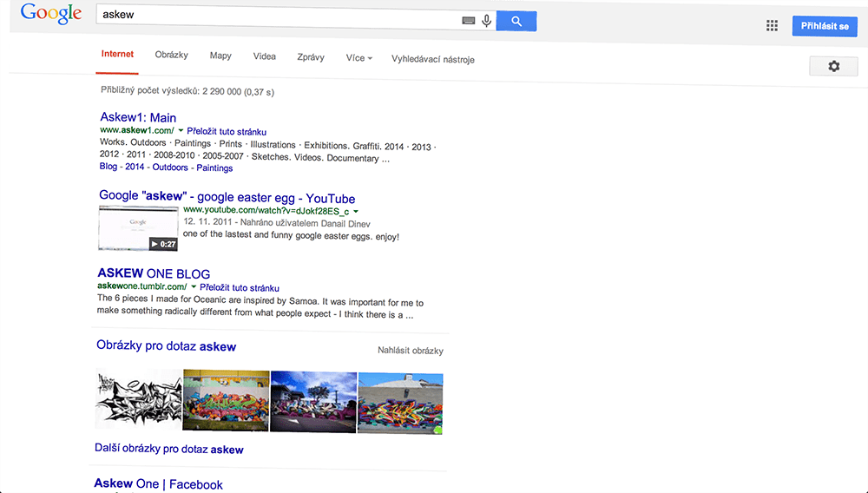Screen dimensions: 868x493
Task: Play the YouTube easter egg video thumbnail
Action: point(139,228)
